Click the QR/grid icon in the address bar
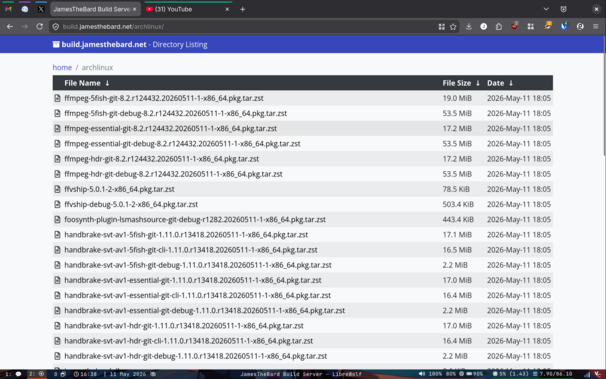The image size is (606, 379). (x=441, y=27)
